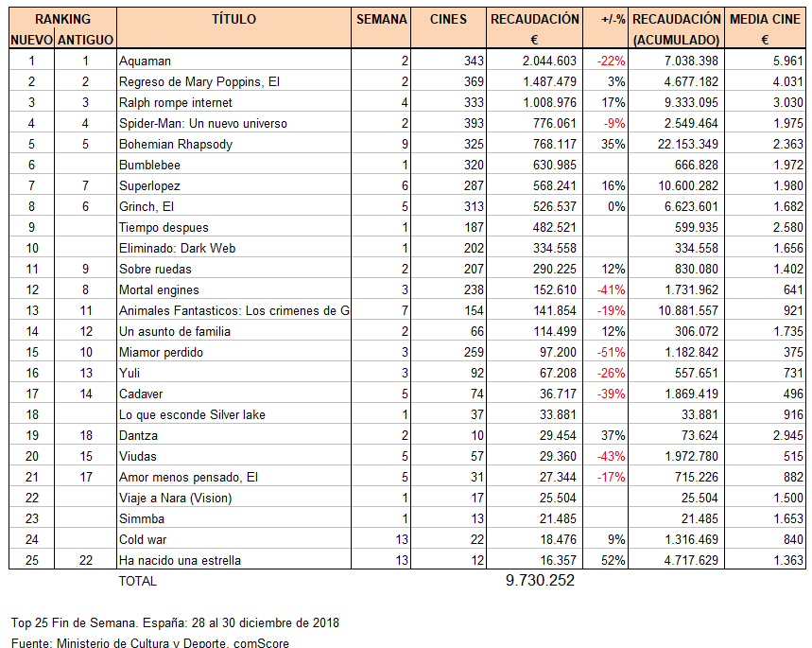Click Ha nacido una estrella title
The height and width of the screenshot is (648, 812).
click(180, 561)
